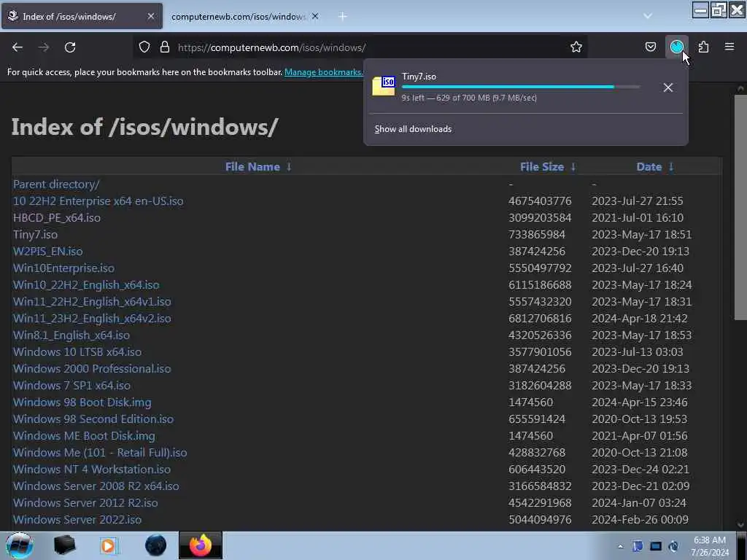
Task: Open the taskbar clock showing 6:38 AM
Action: pyautogui.click(x=710, y=546)
